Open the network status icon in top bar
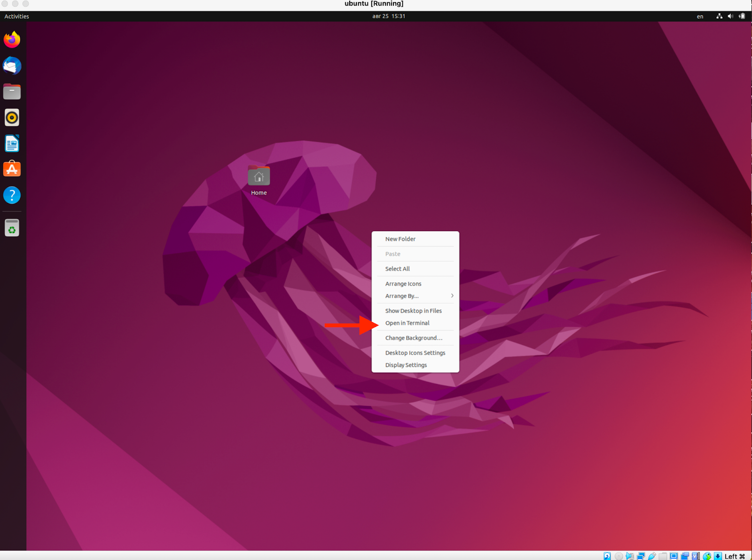This screenshot has width=752, height=560. (x=719, y=16)
